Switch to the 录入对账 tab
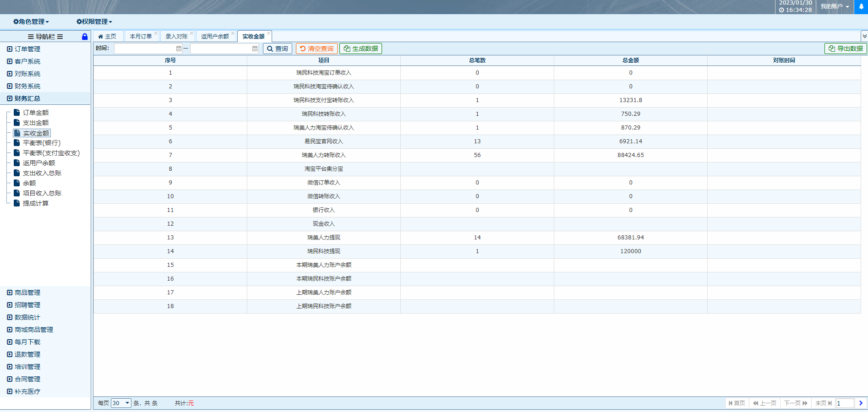The width and height of the screenshot is (868, 412). (176, 36)
